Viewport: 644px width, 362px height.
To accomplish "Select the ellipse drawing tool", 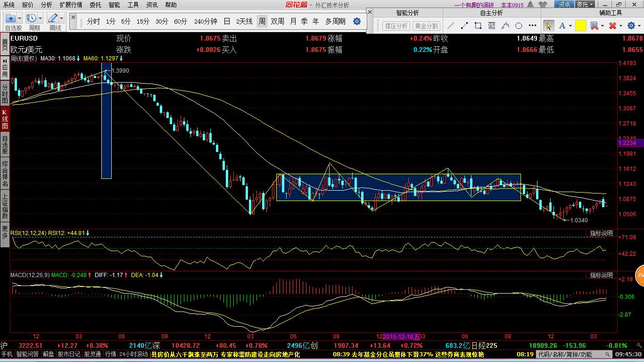I will point(519,25).
